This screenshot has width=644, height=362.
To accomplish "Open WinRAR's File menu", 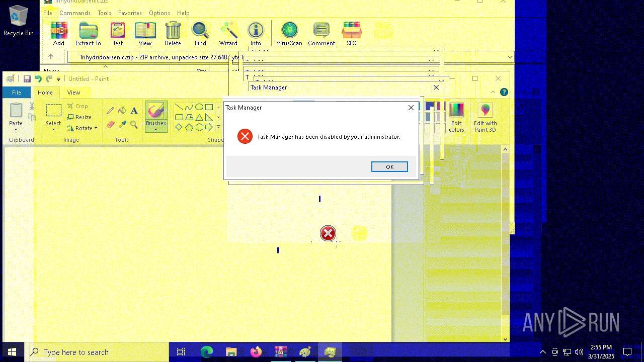I will (48, 13).
